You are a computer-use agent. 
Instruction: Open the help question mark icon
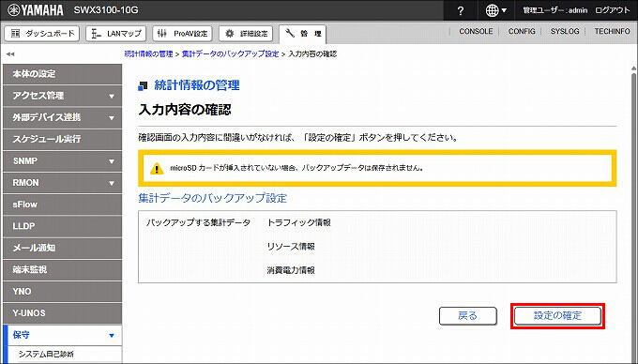(460, 10)
